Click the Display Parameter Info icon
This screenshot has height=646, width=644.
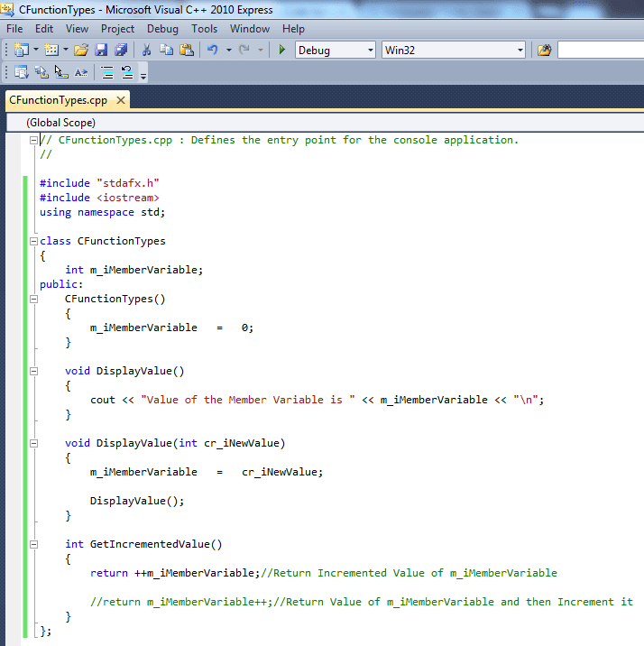(x=41, y=72)
